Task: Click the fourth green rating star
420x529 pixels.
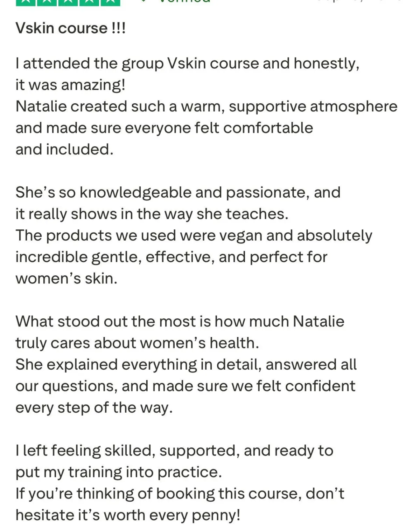Action: click(89, 2)
